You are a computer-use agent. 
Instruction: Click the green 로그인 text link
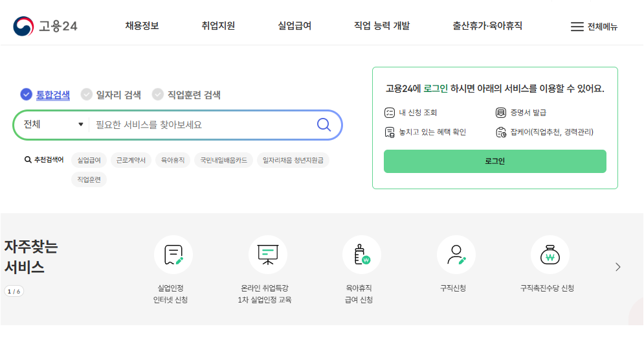coord(436,88)
